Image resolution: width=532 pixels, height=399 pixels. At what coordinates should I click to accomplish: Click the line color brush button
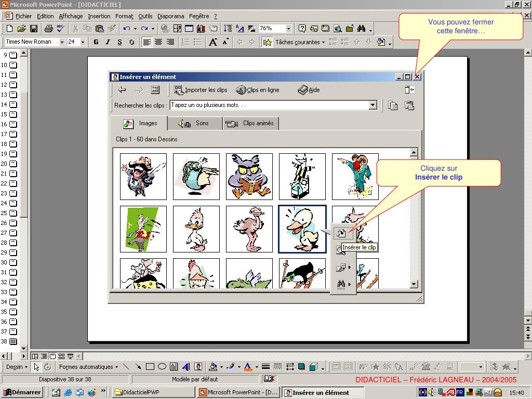point(231,367)
